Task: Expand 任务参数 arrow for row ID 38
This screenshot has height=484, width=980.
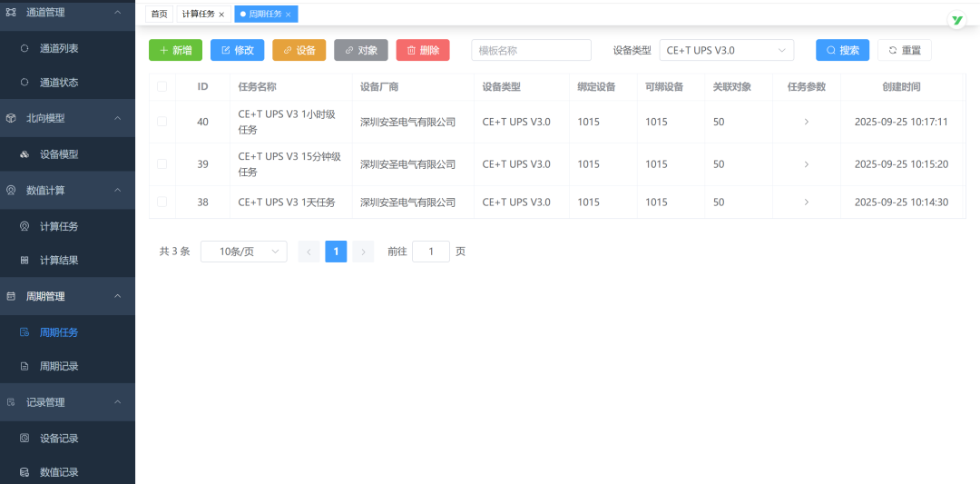Action: 806,202
